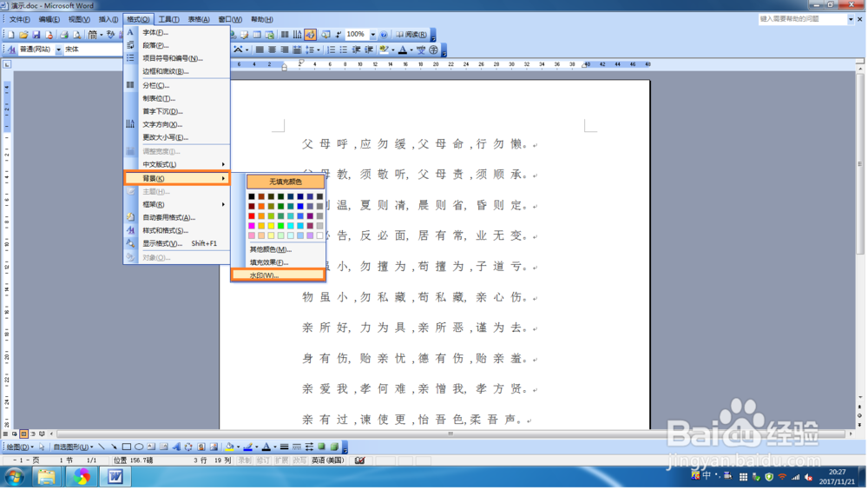Open the style dropdown showing 普通(网站)

pyautogui.click(x=58, y=50)
